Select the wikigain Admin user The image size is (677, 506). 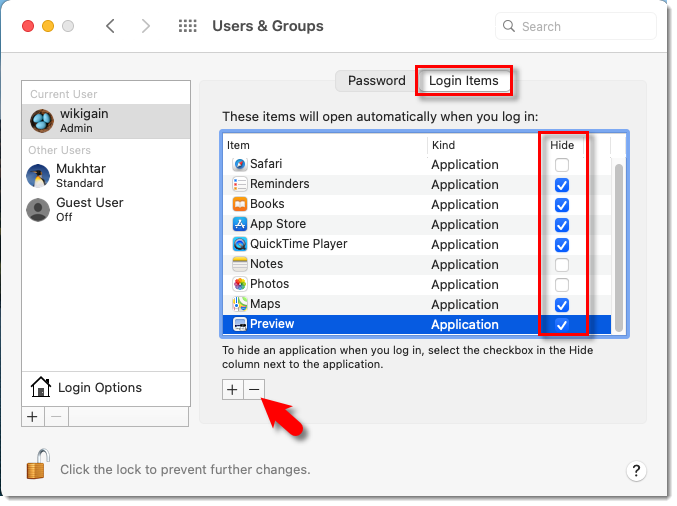pyautogui.click(x=106, y=121)
